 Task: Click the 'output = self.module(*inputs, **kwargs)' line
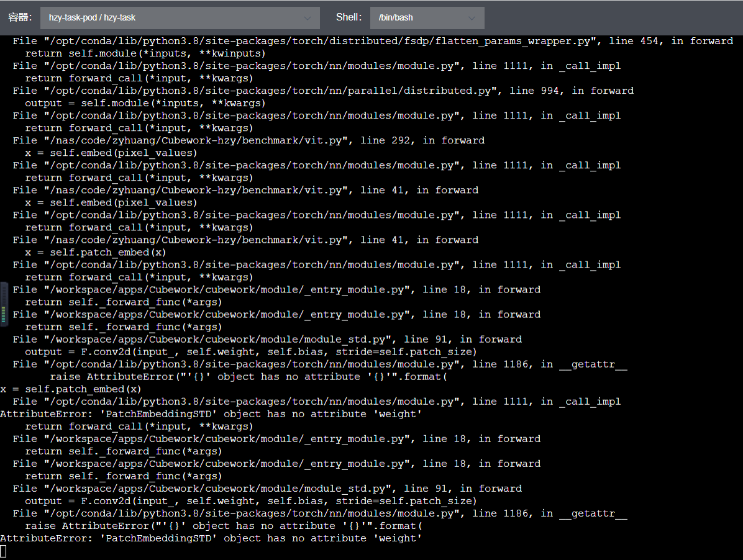point(145,103)
